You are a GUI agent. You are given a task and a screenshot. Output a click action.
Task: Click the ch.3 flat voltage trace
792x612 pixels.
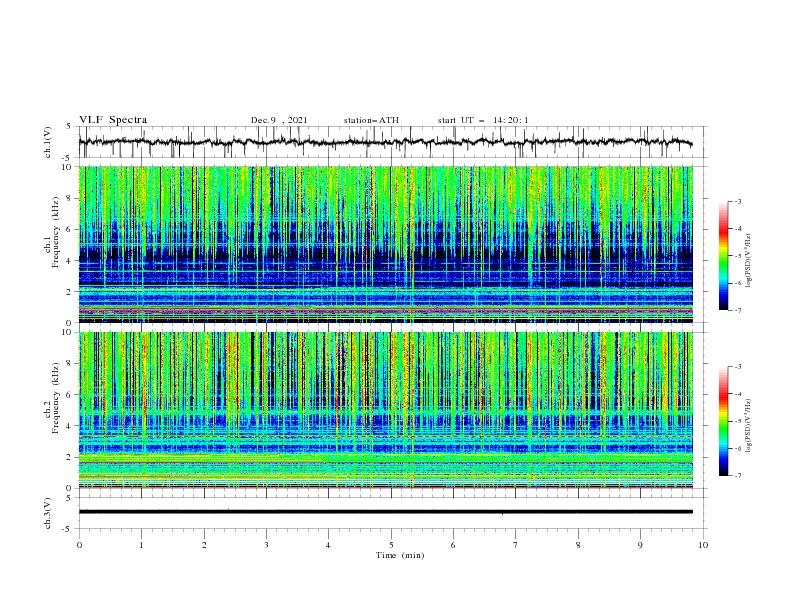(x=385, y=512)
